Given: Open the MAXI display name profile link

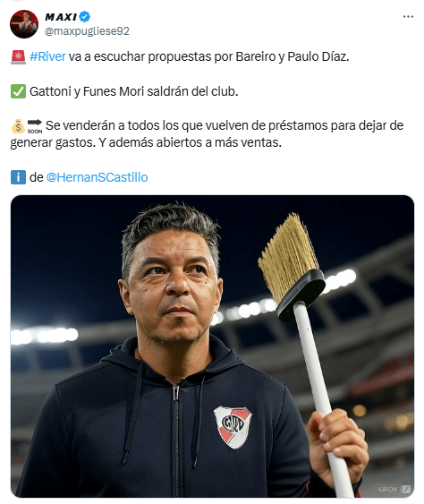Looking at the screenshot, I should (61, 17).
